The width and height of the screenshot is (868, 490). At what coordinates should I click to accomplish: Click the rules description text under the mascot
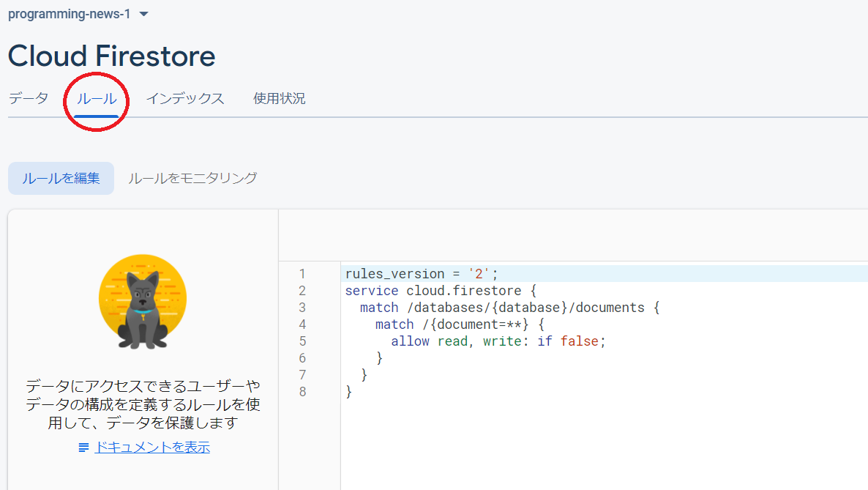point(143,404)
